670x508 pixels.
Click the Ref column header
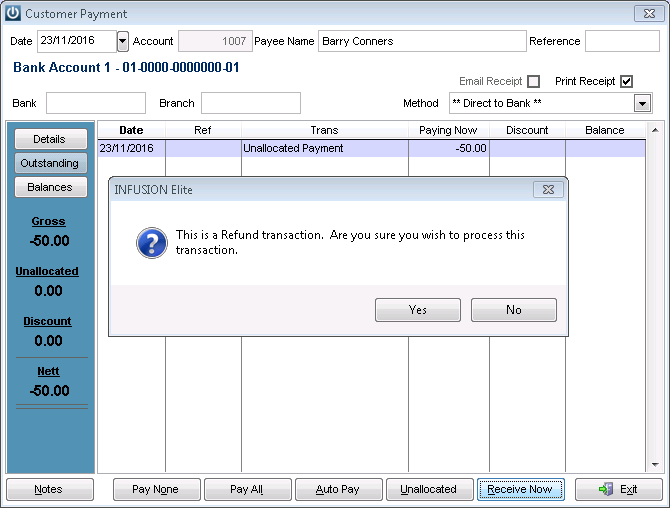point(203,130)
